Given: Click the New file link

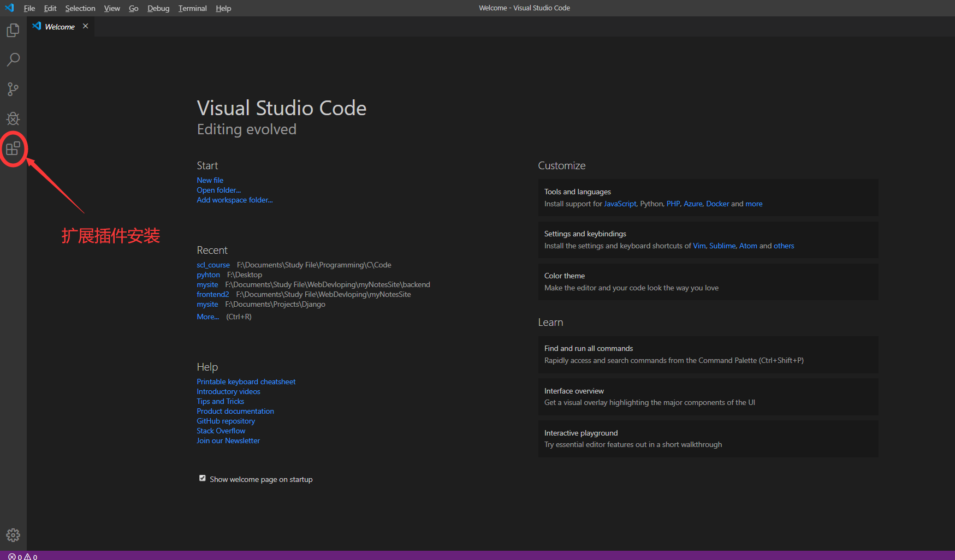Looking at the screenshot, I should point(210,180).
